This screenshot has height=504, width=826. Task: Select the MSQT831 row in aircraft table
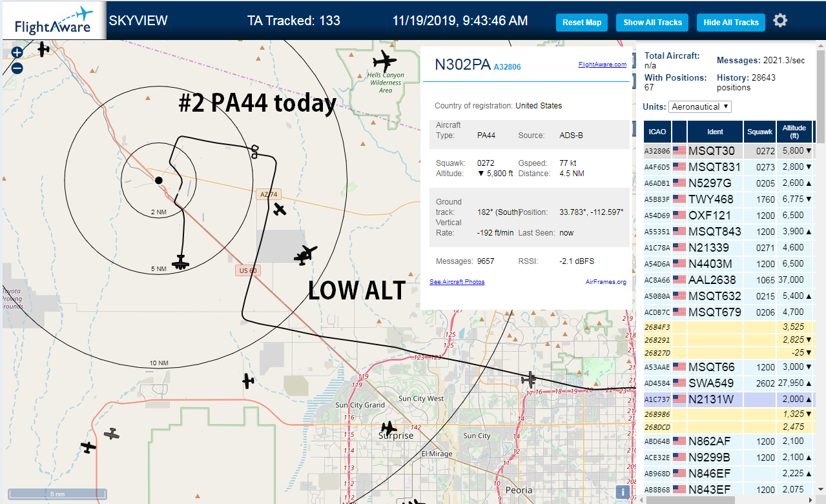point(728,167)
